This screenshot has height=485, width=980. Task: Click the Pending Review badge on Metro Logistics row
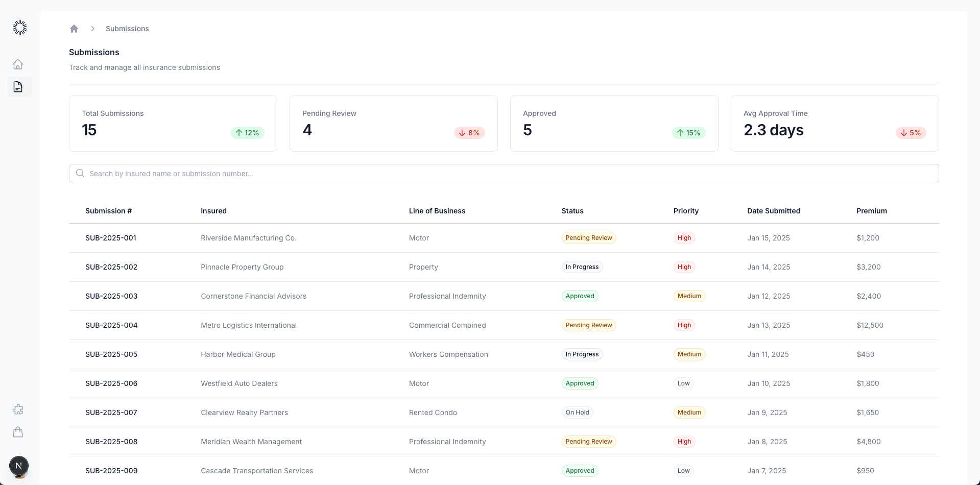point(588,325)
